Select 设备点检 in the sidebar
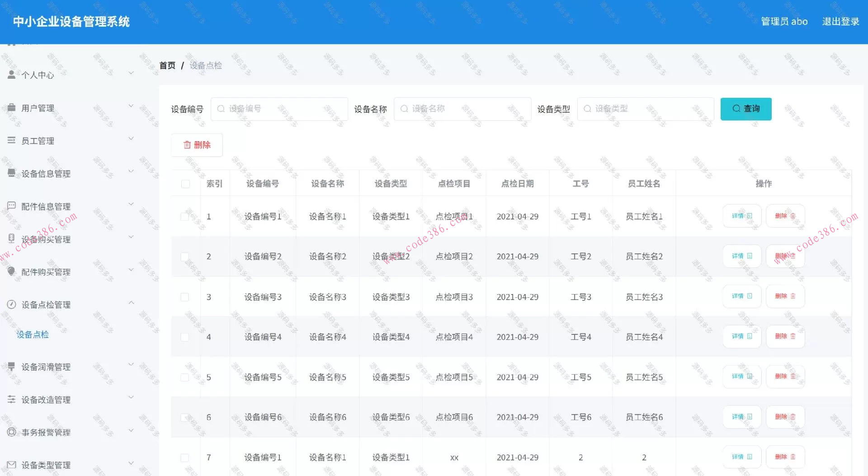Screen dimensions: 868x476 [32, 334]
